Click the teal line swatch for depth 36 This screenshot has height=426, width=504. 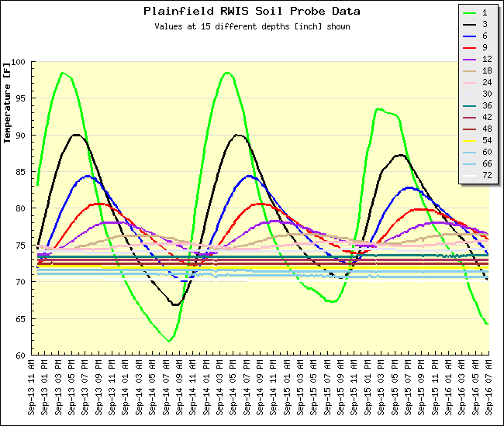(x=470, y=105)
